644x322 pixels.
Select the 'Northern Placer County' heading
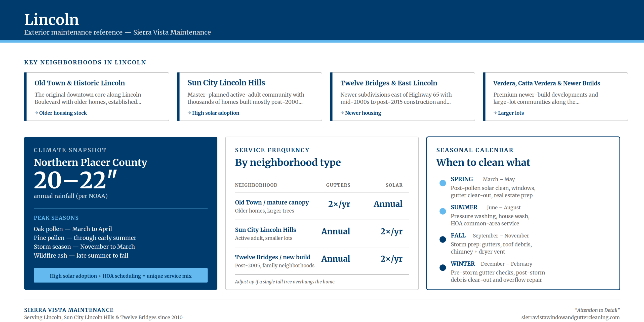coord(91,163)
